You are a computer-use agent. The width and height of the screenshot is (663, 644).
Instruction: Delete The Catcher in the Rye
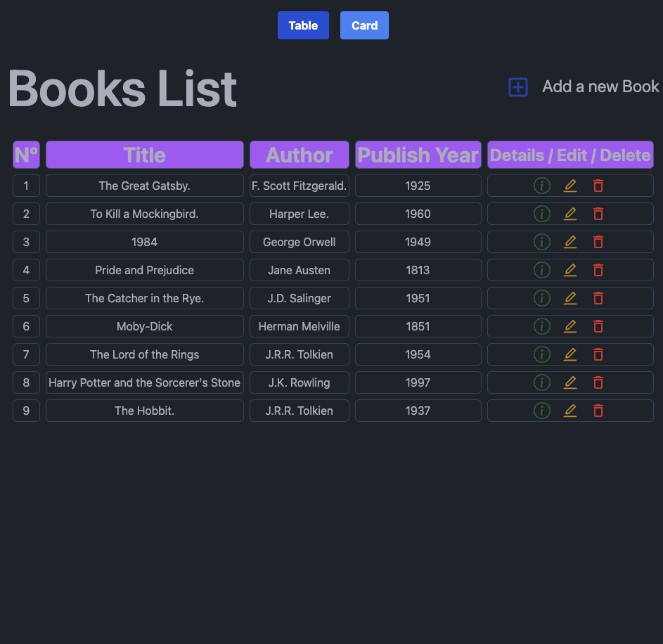point(598,298)
